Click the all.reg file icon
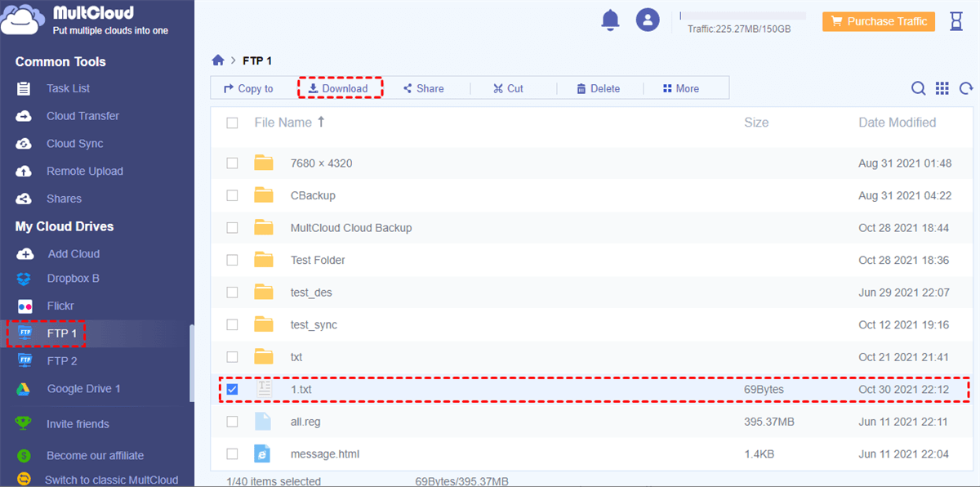 pos(262,422)
